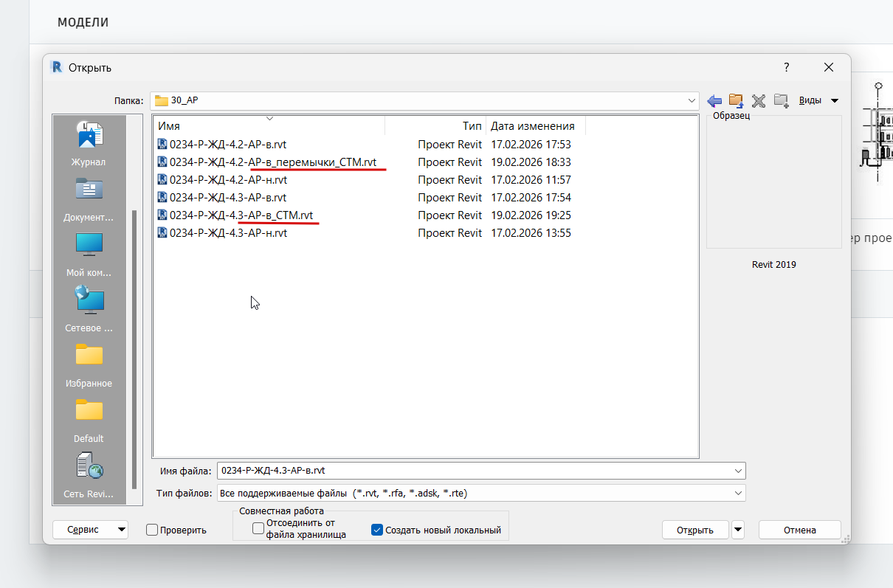
Task: Open the Журнал (History) place icon
Action: tap(89, 134)
